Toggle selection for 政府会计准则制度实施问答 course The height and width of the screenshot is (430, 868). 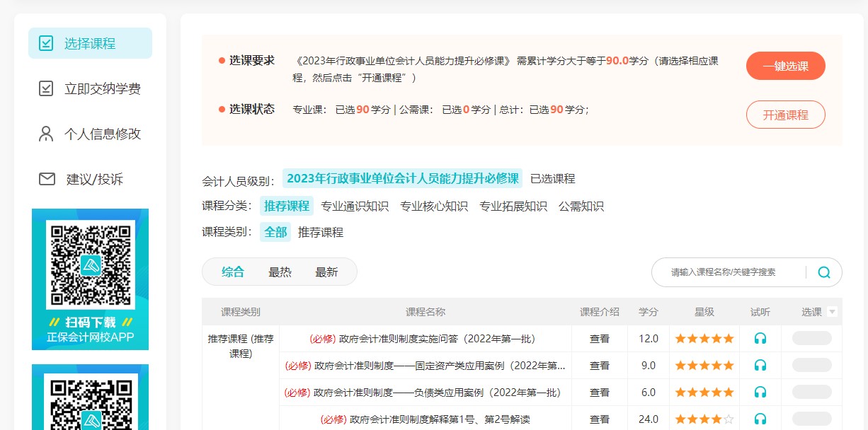[811, 339]
